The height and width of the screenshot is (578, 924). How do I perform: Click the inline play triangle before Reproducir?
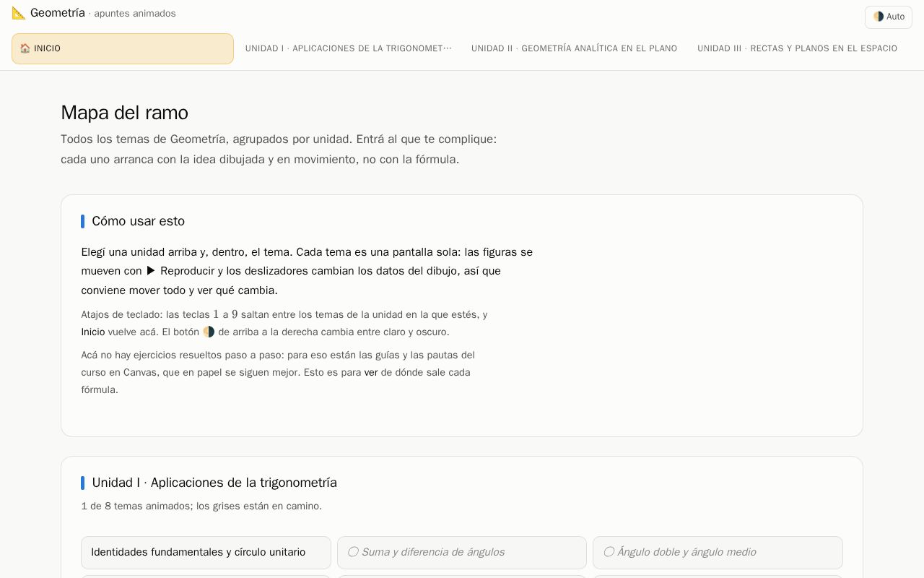point(151,271)
